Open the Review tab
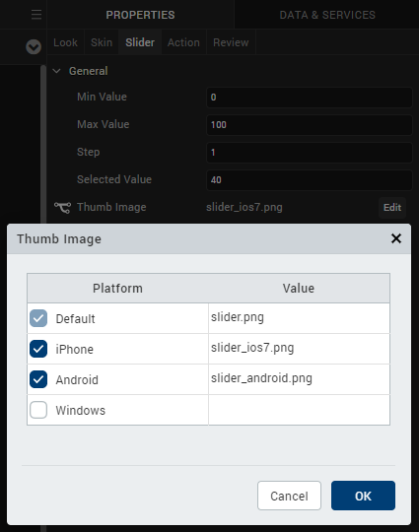Screen dimensions: 419x532 [231, 42]
